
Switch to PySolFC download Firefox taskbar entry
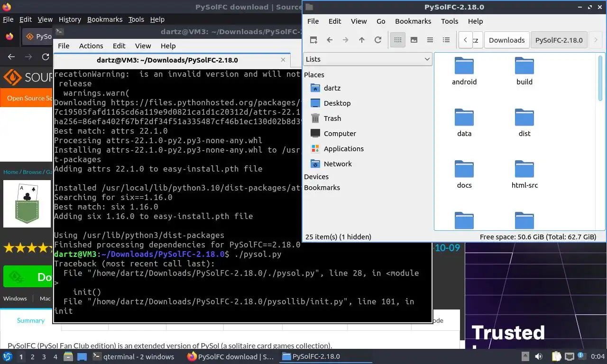tap(230, 356)
